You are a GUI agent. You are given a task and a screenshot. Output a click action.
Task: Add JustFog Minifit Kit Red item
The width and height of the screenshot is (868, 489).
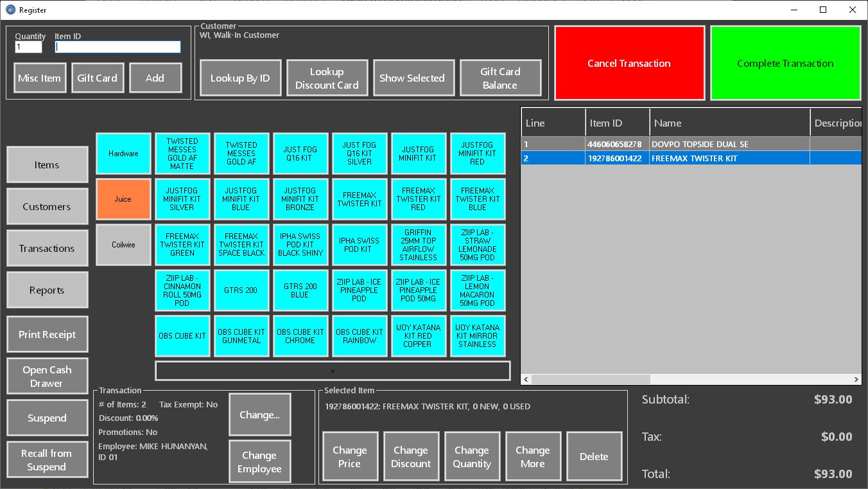478,154
